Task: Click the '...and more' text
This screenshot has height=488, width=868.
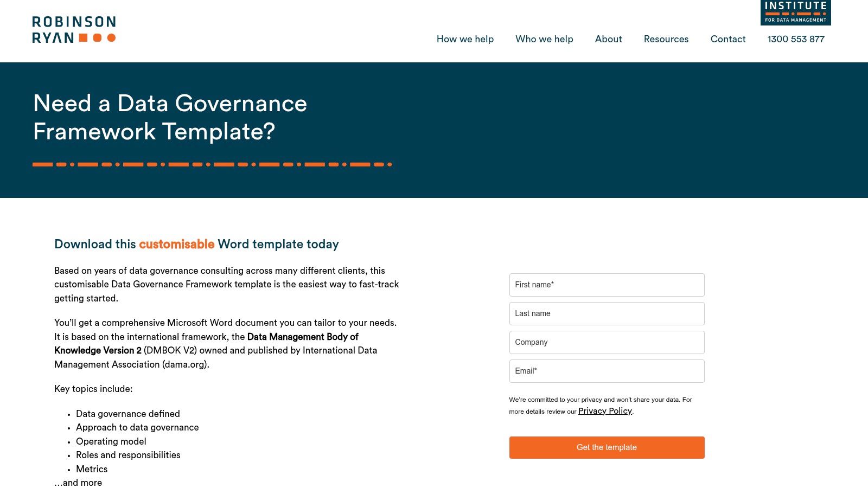Action: tap(78, 483)
